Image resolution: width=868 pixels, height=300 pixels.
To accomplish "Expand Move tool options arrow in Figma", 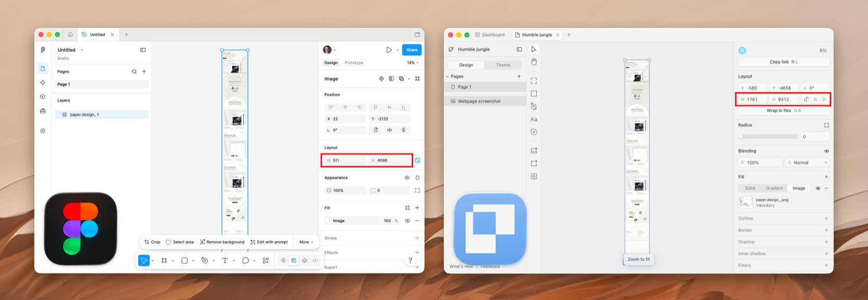I will coord(152,261).
